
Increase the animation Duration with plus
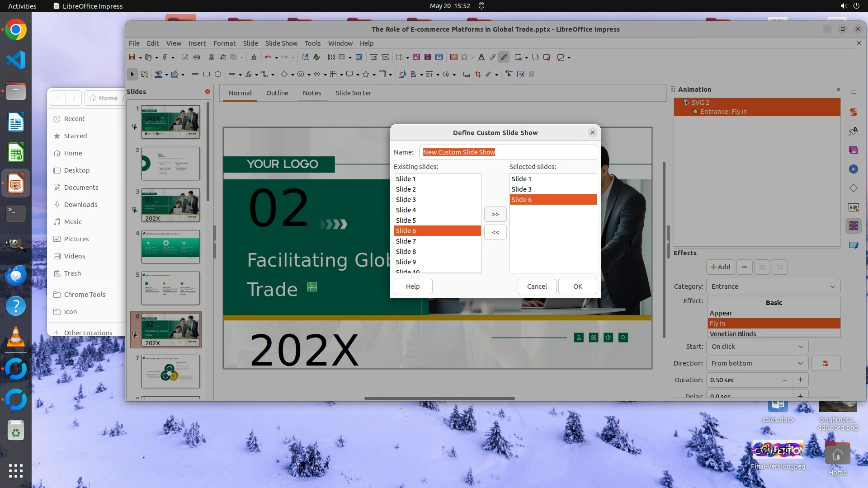[800, 380]
